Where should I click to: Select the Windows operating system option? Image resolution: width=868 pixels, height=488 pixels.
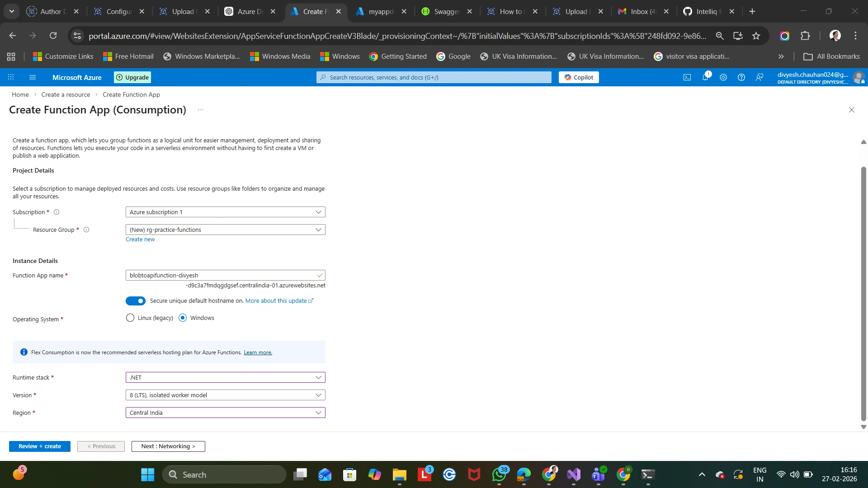pyautogui.click(x=183, y=318)
